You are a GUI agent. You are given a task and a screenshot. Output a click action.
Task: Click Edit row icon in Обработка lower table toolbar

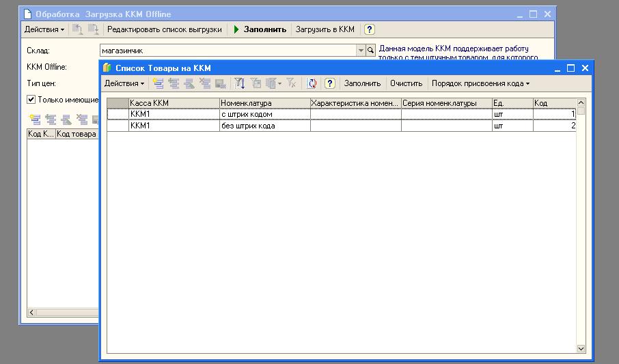coord(66,120)
